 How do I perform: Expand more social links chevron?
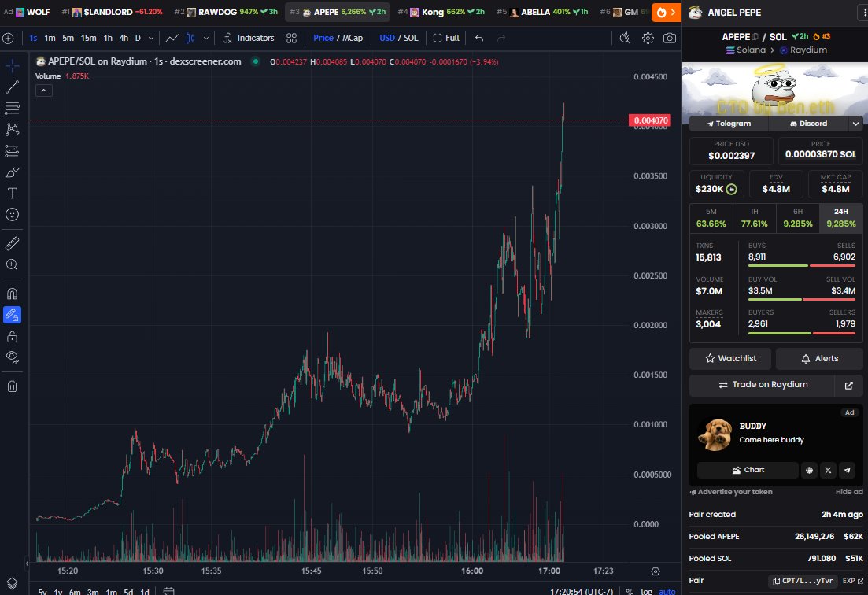[856, 124]
